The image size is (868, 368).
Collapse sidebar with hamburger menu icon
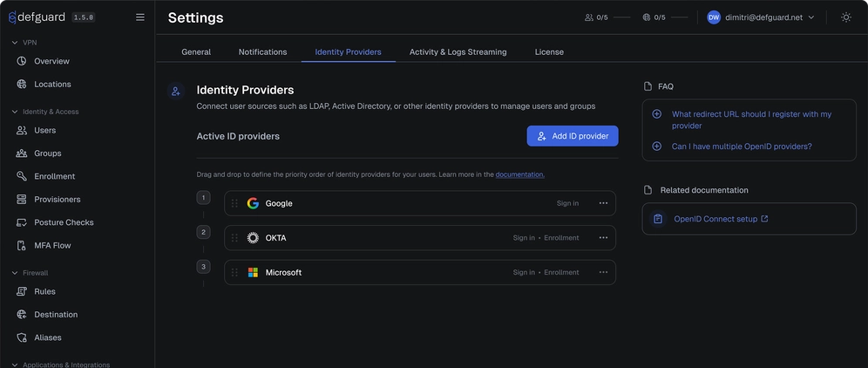coord(140,17)
